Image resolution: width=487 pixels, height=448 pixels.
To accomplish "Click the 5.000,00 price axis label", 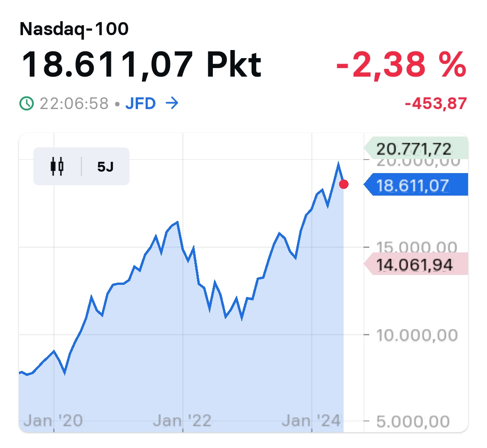I will coord(413,422).
